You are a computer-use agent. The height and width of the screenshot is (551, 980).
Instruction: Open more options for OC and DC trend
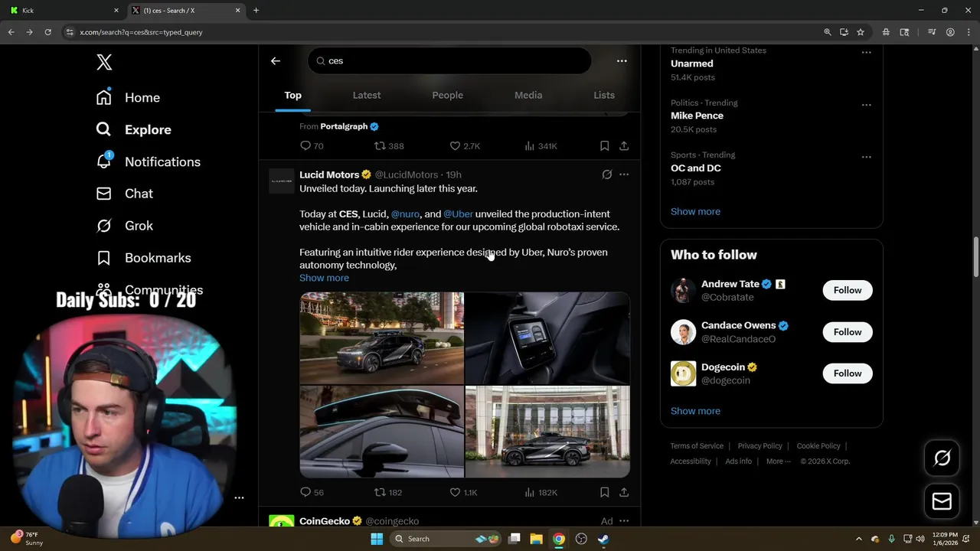pos(866,157)
